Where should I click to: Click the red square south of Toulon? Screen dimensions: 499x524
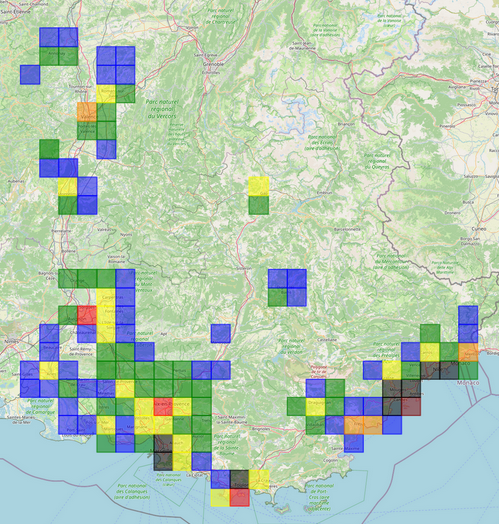[x=240, y=498]
